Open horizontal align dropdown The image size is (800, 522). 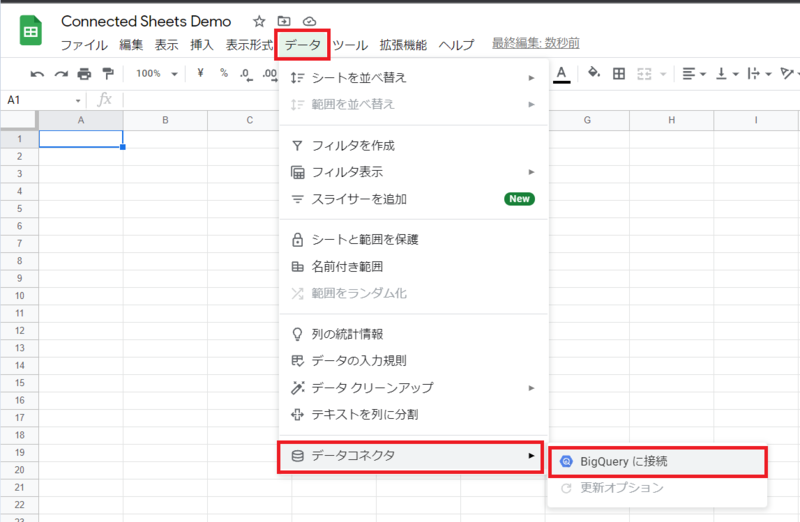694,74
